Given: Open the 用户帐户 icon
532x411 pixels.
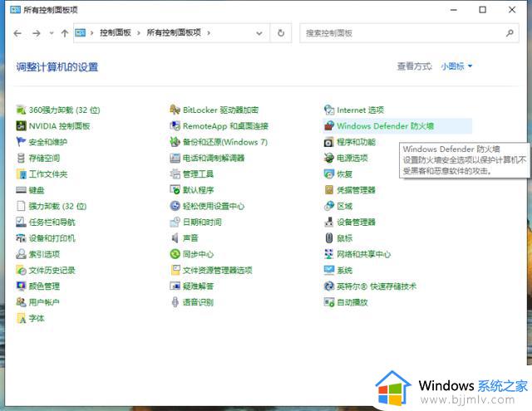Looking at the screenshot, I should pos(21,302).
